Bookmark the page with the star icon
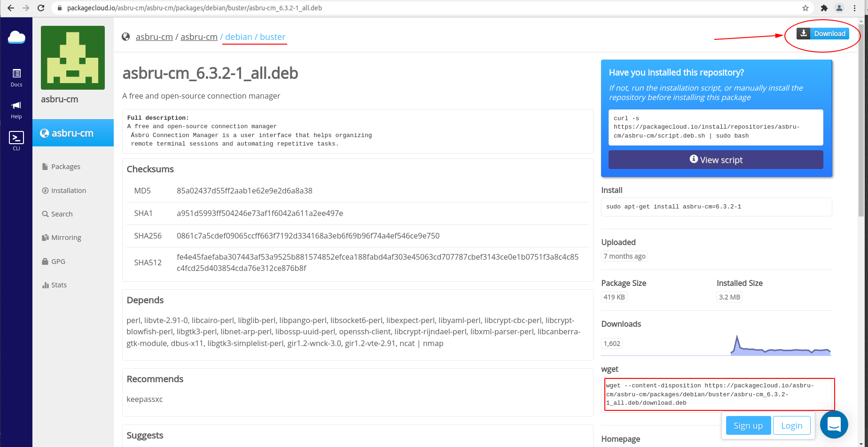The height and width of the screenshot is (447, 868). (x=805, y=8)
